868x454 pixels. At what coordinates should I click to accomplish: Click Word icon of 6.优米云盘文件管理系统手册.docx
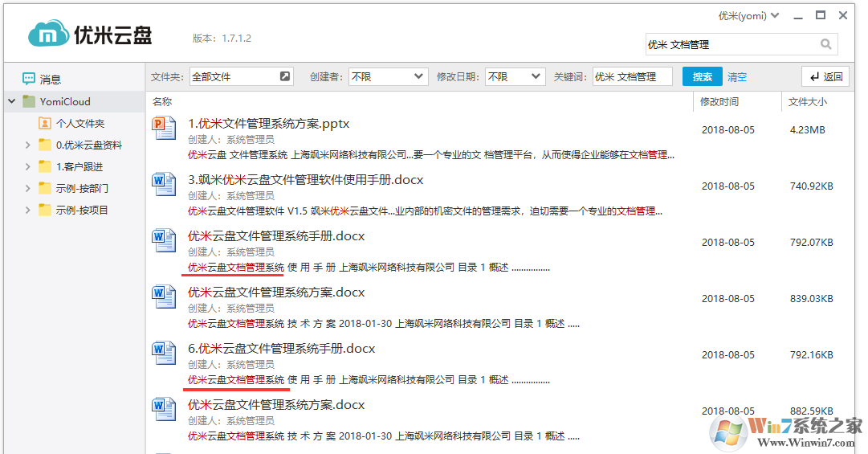tap(164, 353)
